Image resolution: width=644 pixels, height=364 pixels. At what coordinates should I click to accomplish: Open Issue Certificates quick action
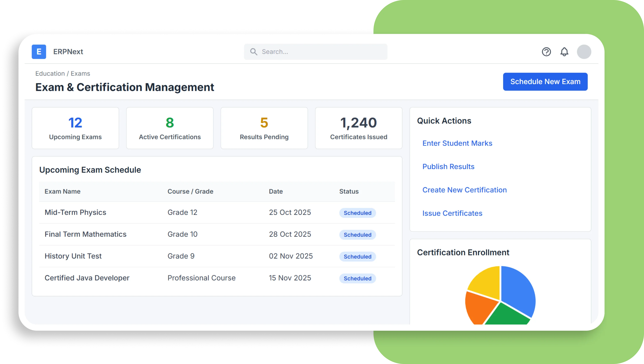tap(452, 213)
